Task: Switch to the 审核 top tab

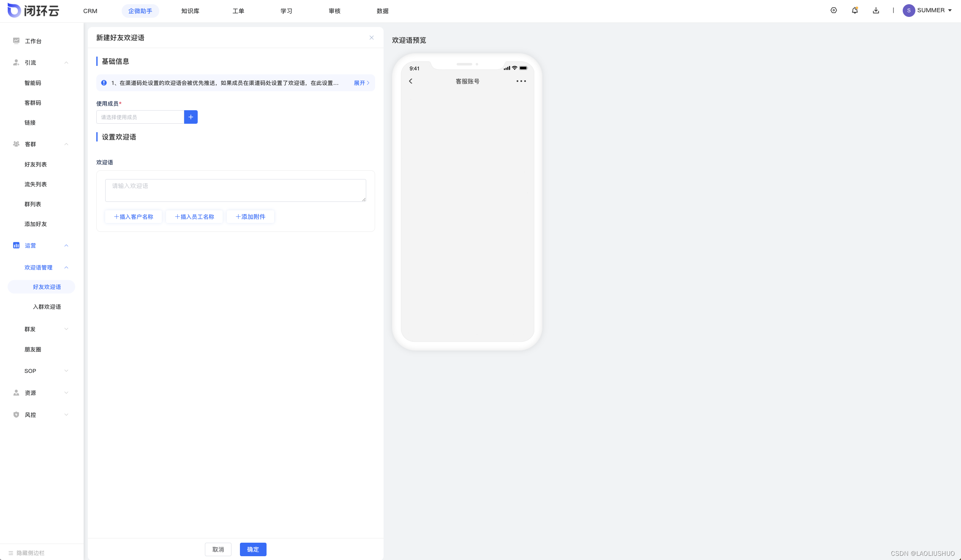Action: 335,11
